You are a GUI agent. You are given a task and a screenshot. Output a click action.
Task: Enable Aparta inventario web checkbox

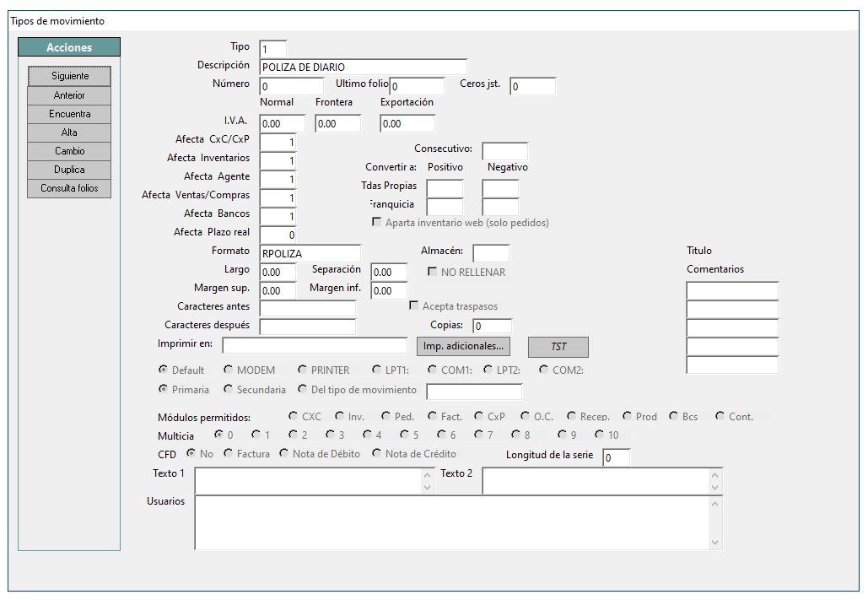[376, 222]
